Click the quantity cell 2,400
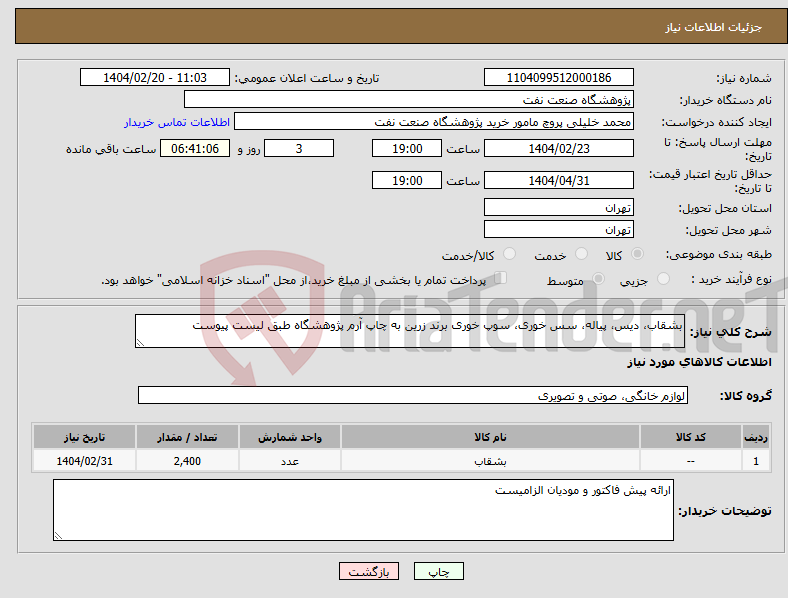The height and width of the screenshot is (598, 788). pos(187,461)
